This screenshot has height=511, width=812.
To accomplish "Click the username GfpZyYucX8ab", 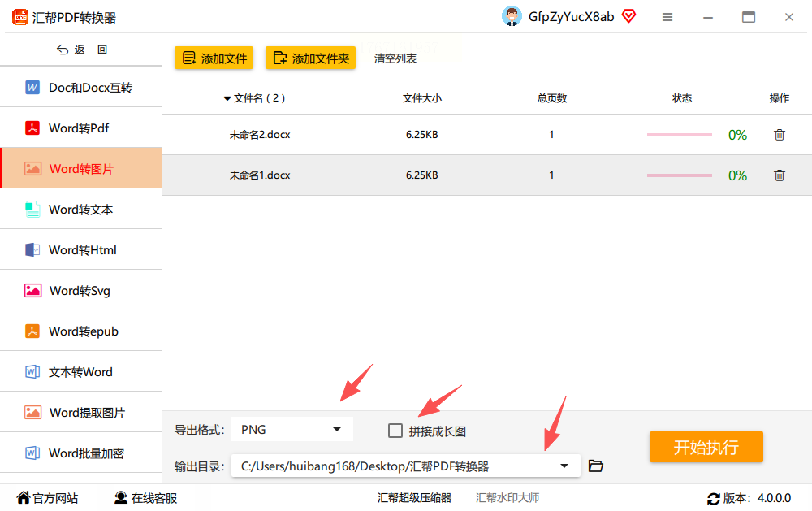I will (571, 16).
